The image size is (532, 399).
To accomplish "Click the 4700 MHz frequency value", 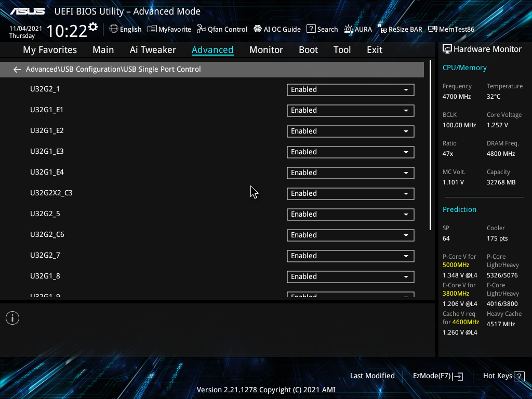I will tap(456, 96).
